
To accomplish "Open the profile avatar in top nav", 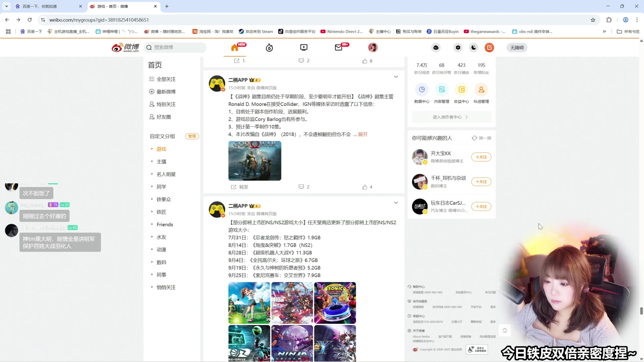I will click(x=373, y=48).
